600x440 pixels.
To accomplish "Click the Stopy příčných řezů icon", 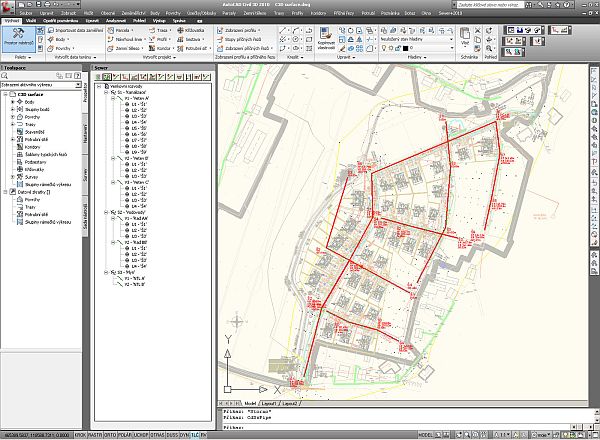I will coord(220,39).
